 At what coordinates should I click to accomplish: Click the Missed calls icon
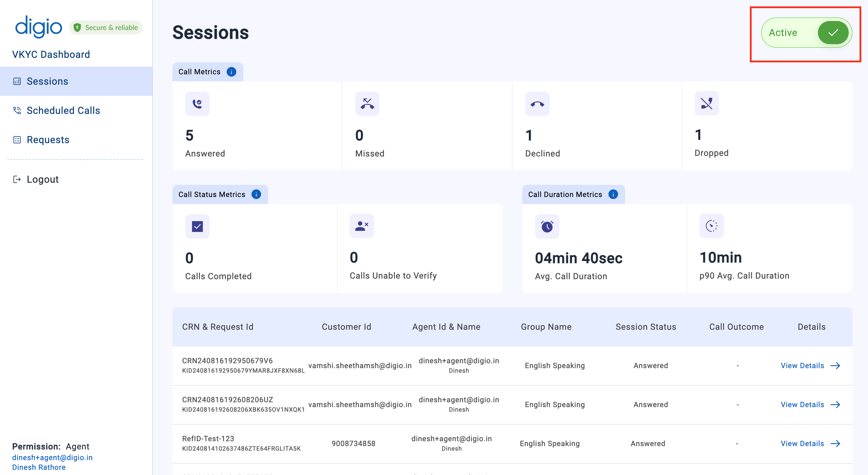coord(367,104)
